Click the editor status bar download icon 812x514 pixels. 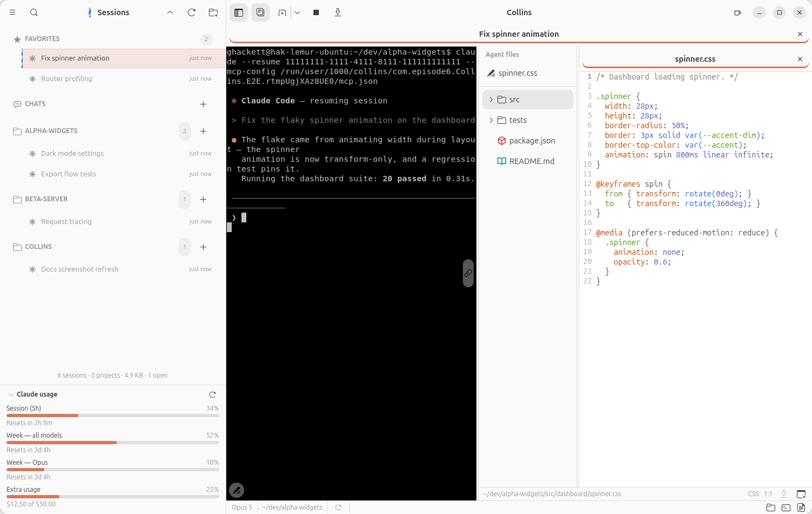coord(784,494)
